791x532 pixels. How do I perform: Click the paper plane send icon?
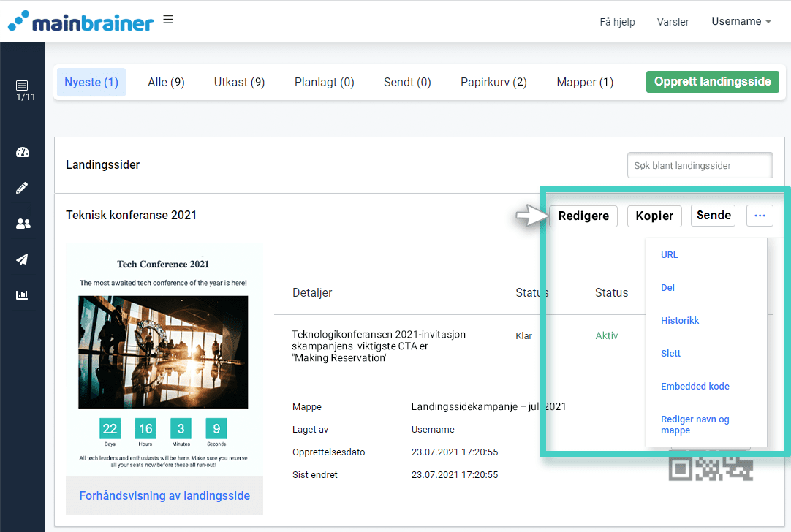[x=22, y=259]
